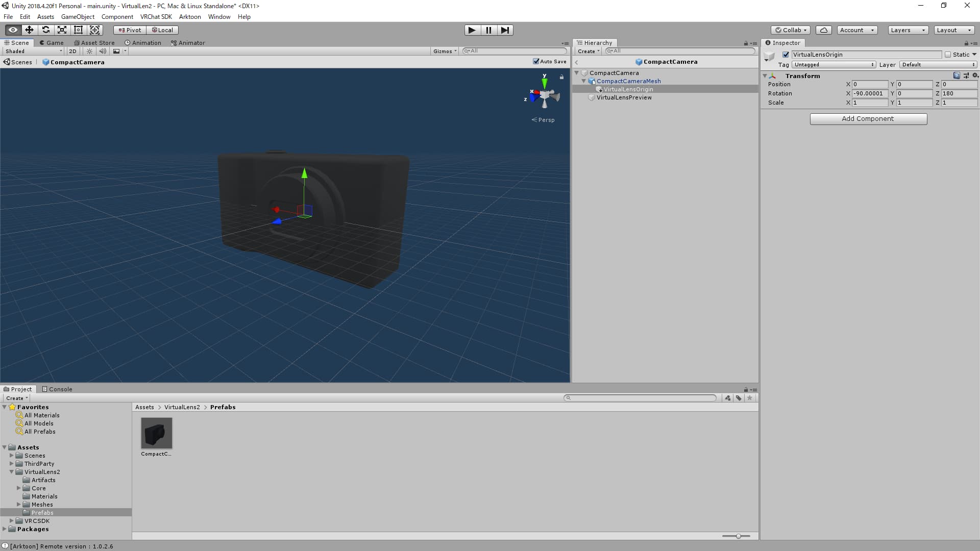Select the Move tool
The image size is (980, 551).
29,30
